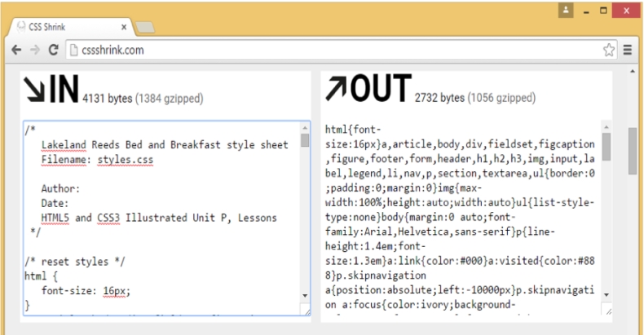
Task: Click the 'html {' selector line
Action: 41,275
